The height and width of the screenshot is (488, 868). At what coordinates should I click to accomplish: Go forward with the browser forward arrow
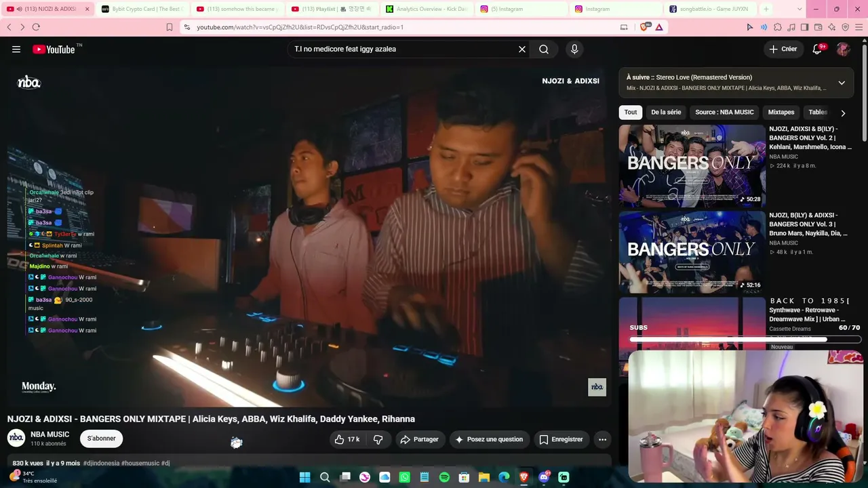pyautogui.click(x=22, y=27)
